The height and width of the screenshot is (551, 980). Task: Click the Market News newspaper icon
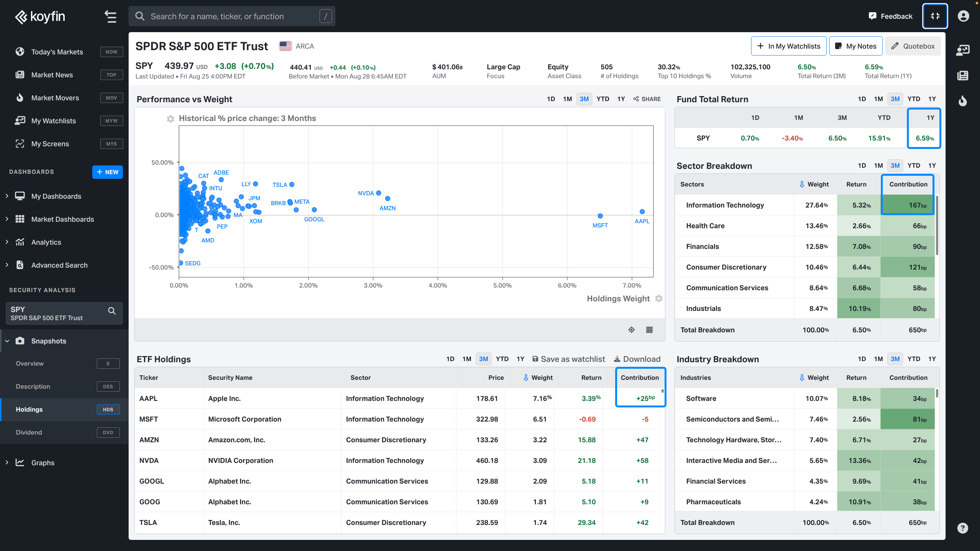[x=20, y=75]
